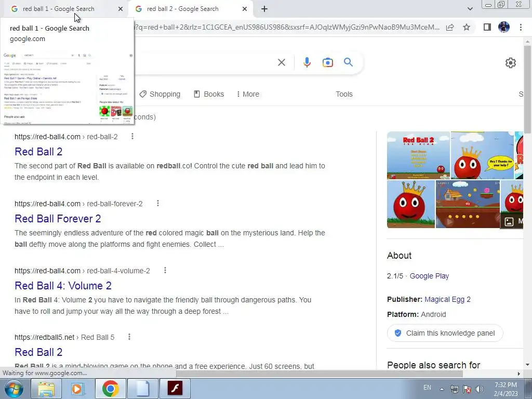
Task: Launch Windows Media Player from taskbar
Action: pyautogui.click(x=77, y=389)
